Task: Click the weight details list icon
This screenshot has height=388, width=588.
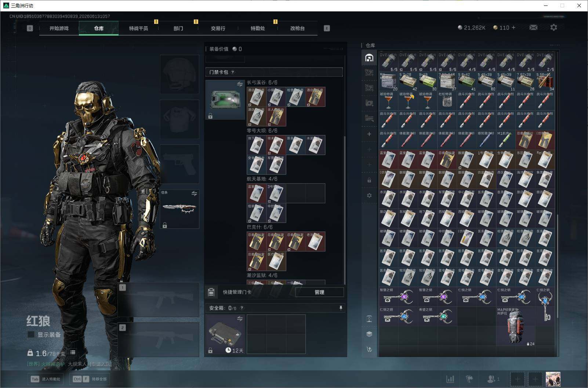Action: (73, 353)
